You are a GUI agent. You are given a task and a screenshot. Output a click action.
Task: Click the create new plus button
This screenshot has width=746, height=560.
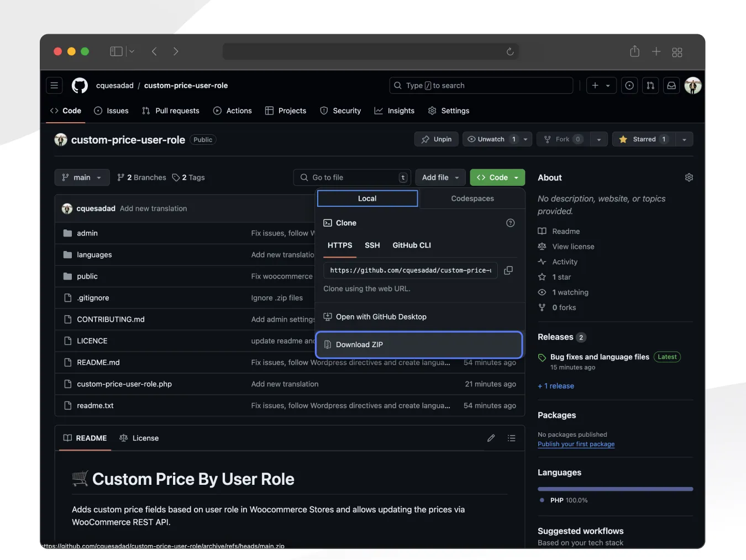click(601, 85)
